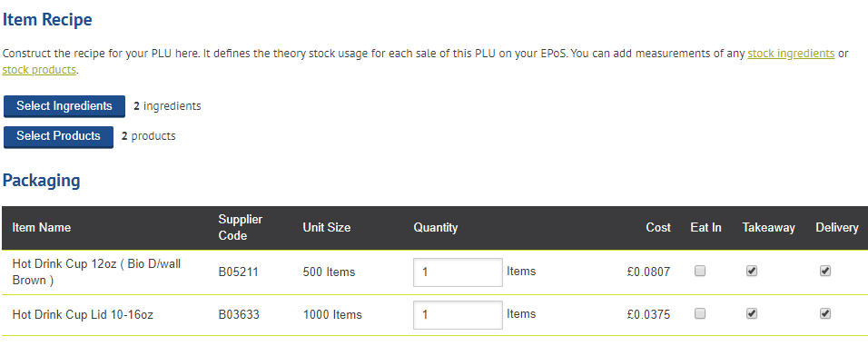868x346 pixels.
Task: Uncheck Delivery for Hot Drink Cup 12oz
Action: pyautogui.click(x=825, y=271)
